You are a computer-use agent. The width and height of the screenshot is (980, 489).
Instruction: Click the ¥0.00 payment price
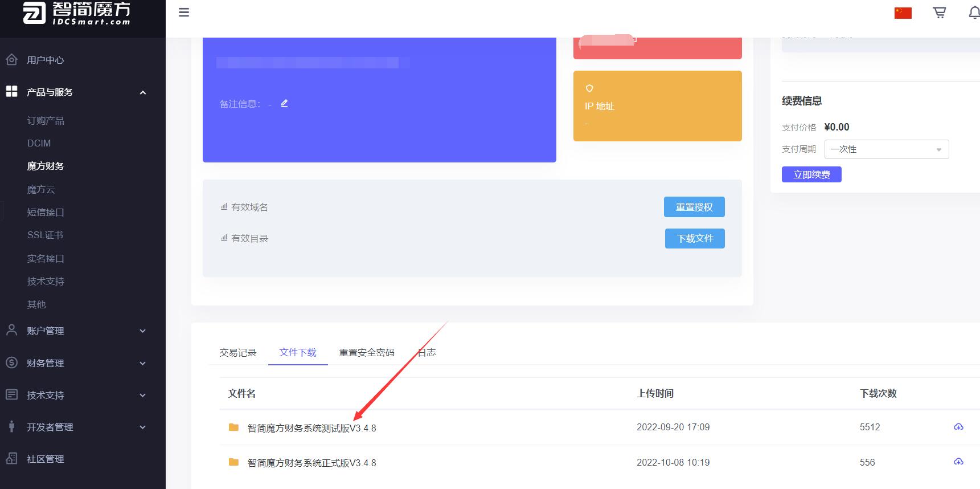click(837, 127)
